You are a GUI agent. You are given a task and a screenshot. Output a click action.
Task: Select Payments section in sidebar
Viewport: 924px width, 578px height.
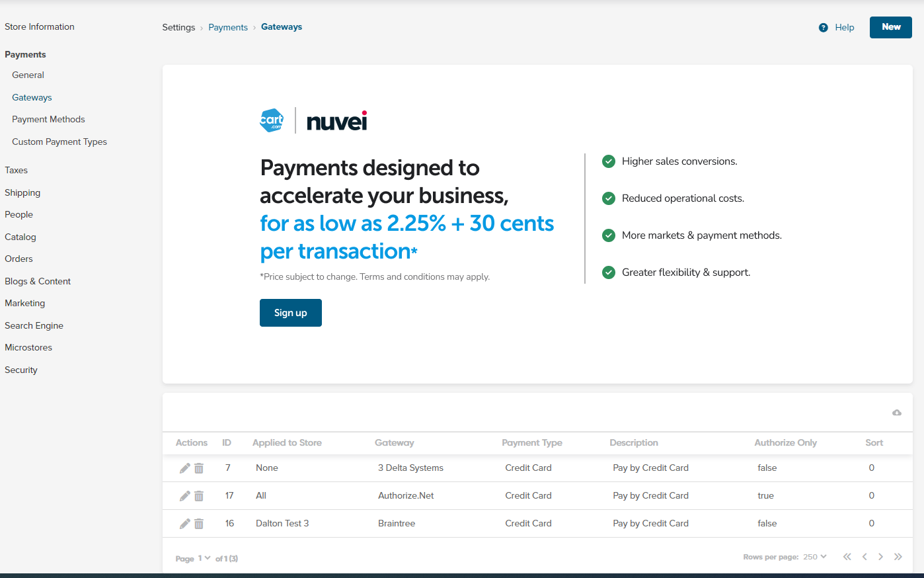[25, 55]
